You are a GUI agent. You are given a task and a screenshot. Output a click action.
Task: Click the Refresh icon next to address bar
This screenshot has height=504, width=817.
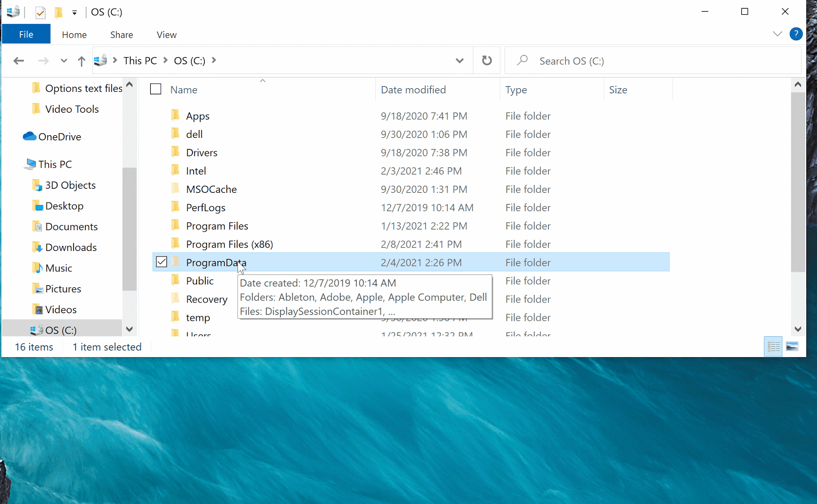(x=487, y=60)
